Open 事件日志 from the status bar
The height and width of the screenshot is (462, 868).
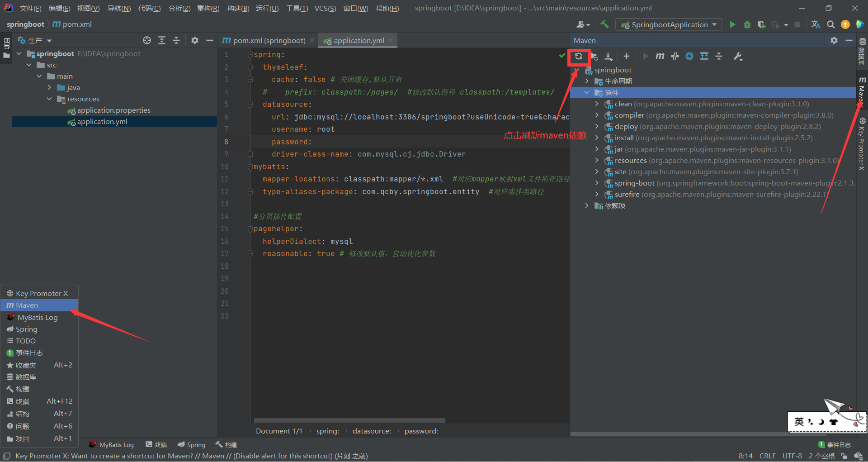click(835, 445)
